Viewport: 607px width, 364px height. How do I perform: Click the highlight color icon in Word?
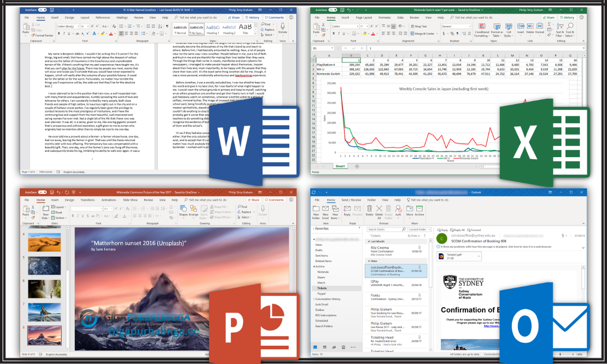[x=102, y=33]
